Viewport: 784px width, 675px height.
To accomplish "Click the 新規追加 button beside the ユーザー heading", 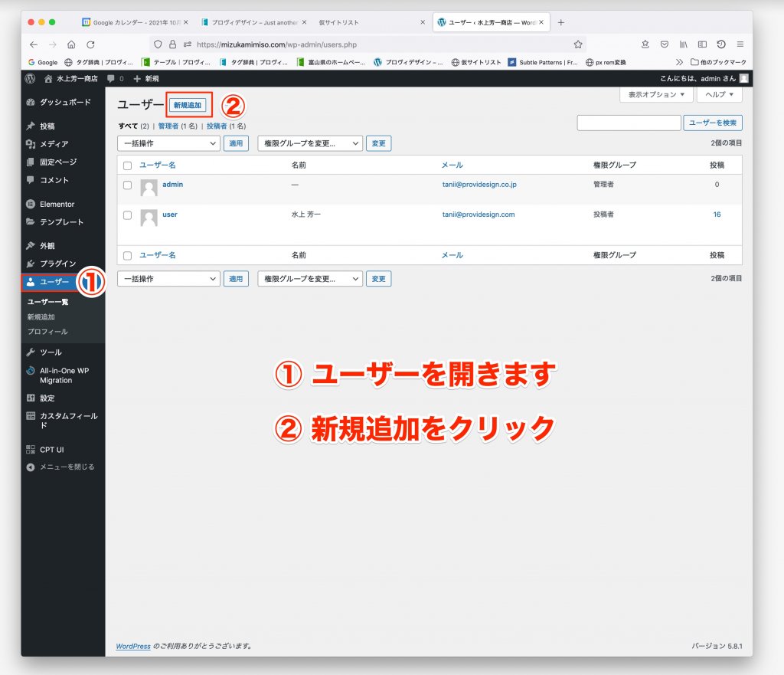I will (188, 105).
